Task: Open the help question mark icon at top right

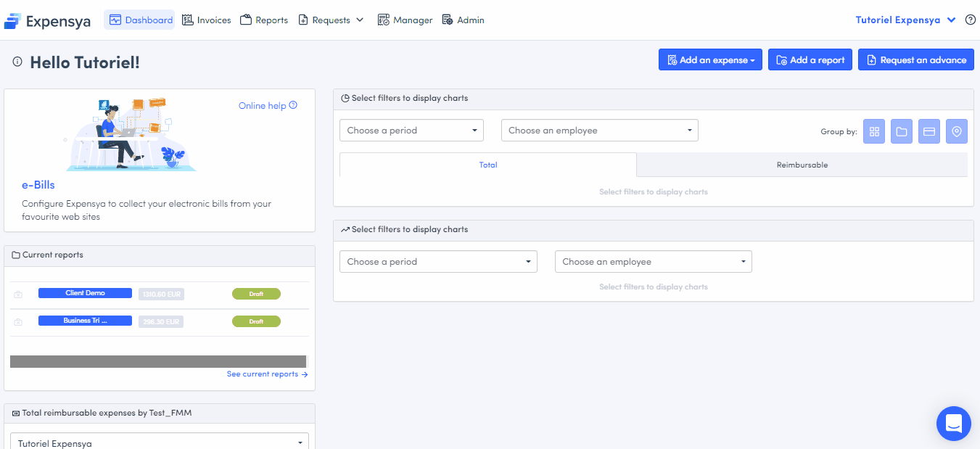Action: pos(970,20)
